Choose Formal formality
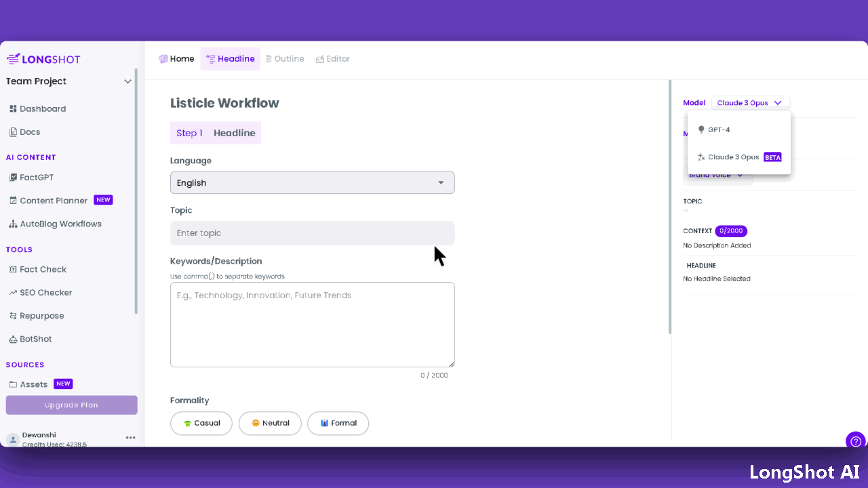Viewport: 868px width, 488px height. pos(338,423)
